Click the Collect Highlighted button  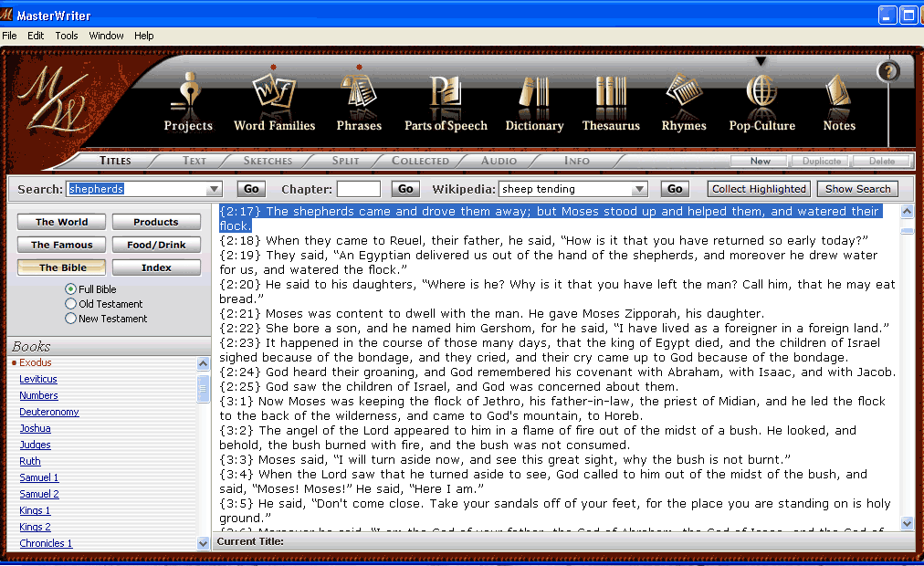coord(759,189)
